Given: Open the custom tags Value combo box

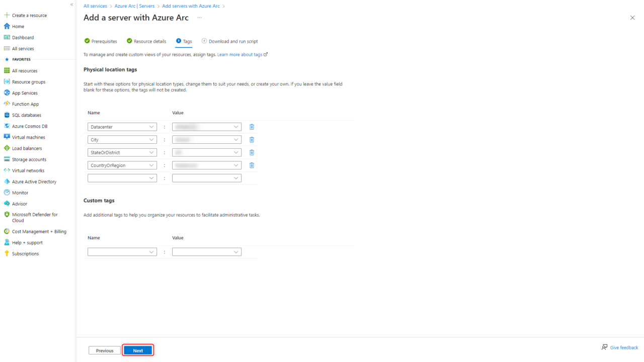Looking at the screenshot, I should point(207,252).
